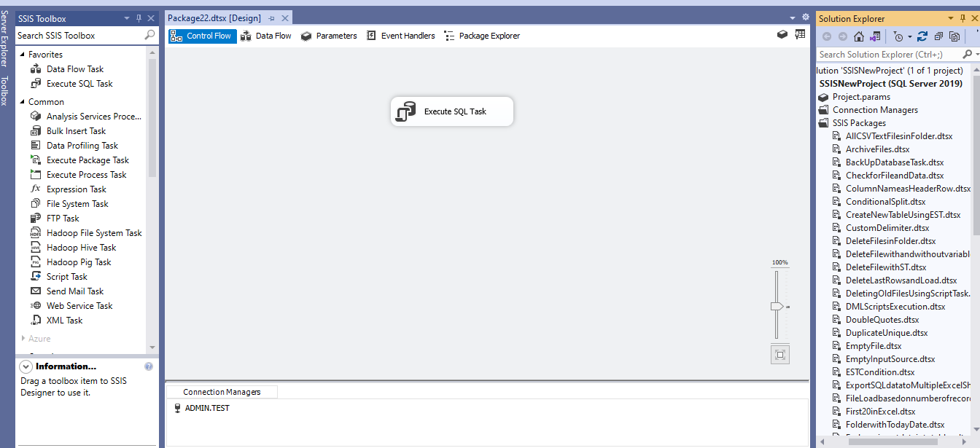Select the Execute Package Task icon
Viewport: 980px width, 448px height.
[36, 160]
